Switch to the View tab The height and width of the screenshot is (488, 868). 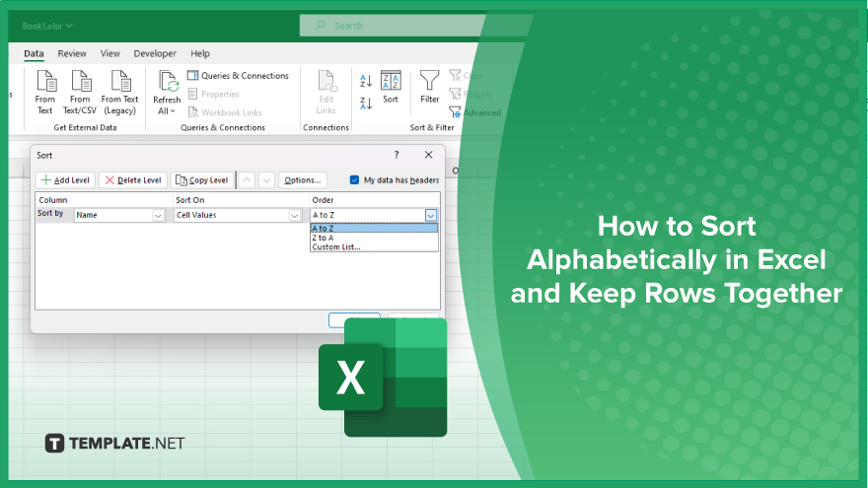(x=109, y=53)
